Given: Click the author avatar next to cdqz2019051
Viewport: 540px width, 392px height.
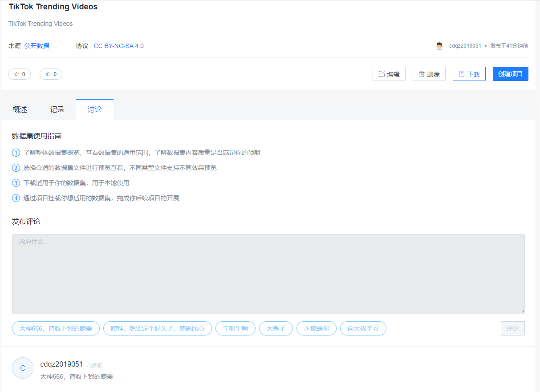Looking at the screenshot, I should pos(439,46).
